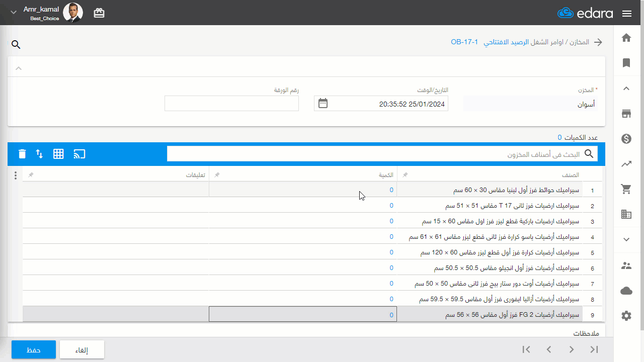Open the settings gear sidebar icon
The width and height of the screenshot is (644, 362).
click(x=626, y=316)
